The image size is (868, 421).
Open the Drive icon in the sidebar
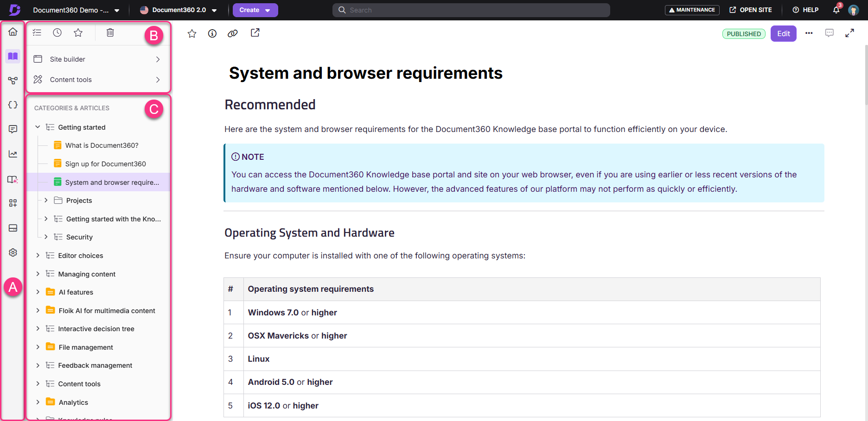(13, 228)
